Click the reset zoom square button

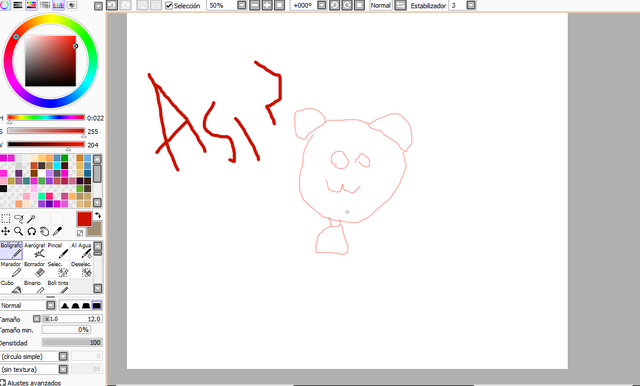pyautogui.click(x=280, y=5)
